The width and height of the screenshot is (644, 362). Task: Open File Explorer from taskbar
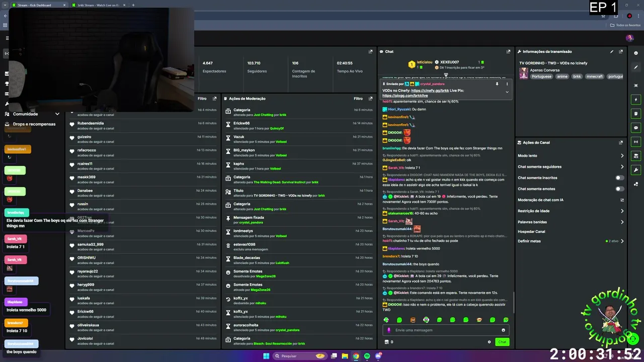pyautogui.click(x=345, y=356)
